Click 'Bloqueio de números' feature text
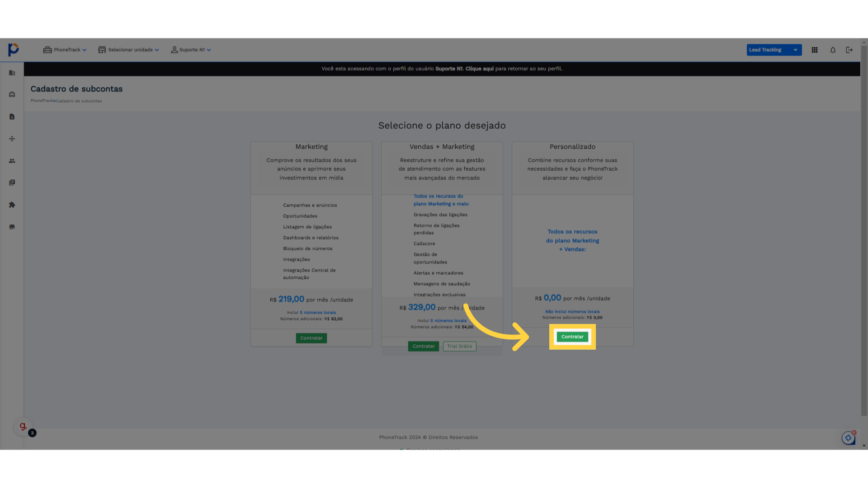Image resolution: width=868 pixels, height=488 pixels. pos(307,249)
